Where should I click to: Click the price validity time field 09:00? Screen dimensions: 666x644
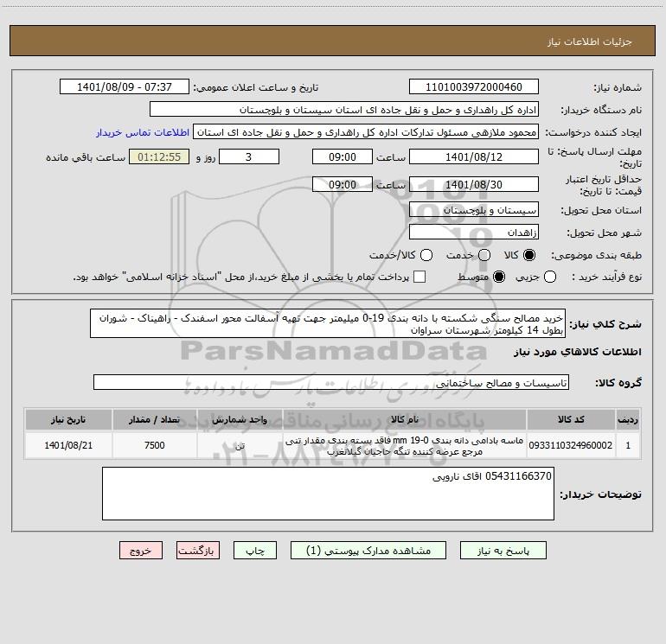pos(343,185)
